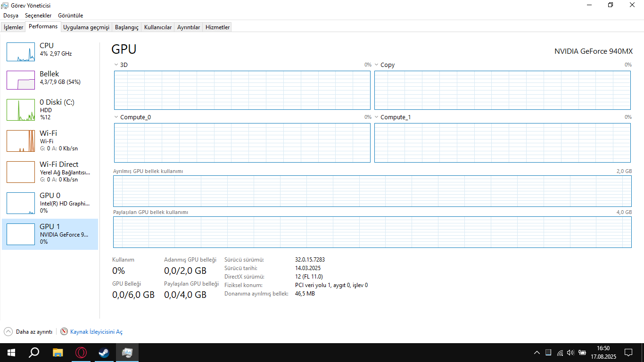Click the Task Manager CPU meter tray icon

[548, 353]
